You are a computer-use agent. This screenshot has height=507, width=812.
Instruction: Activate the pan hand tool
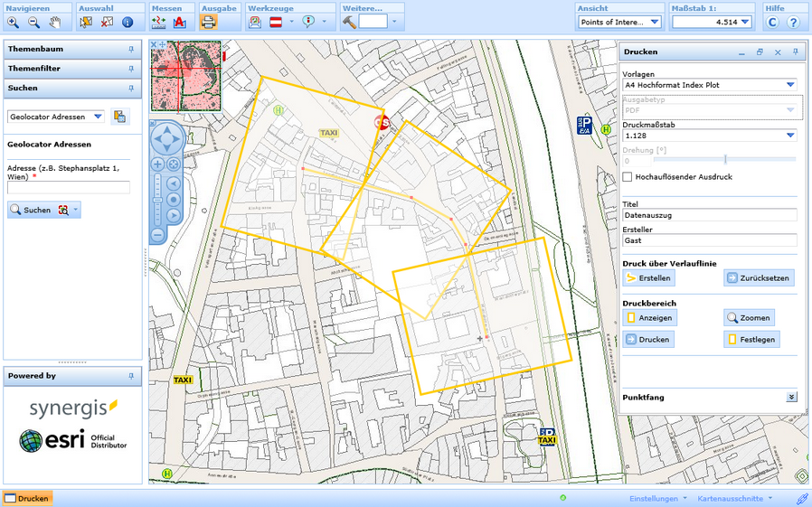[x=54, y=22]
